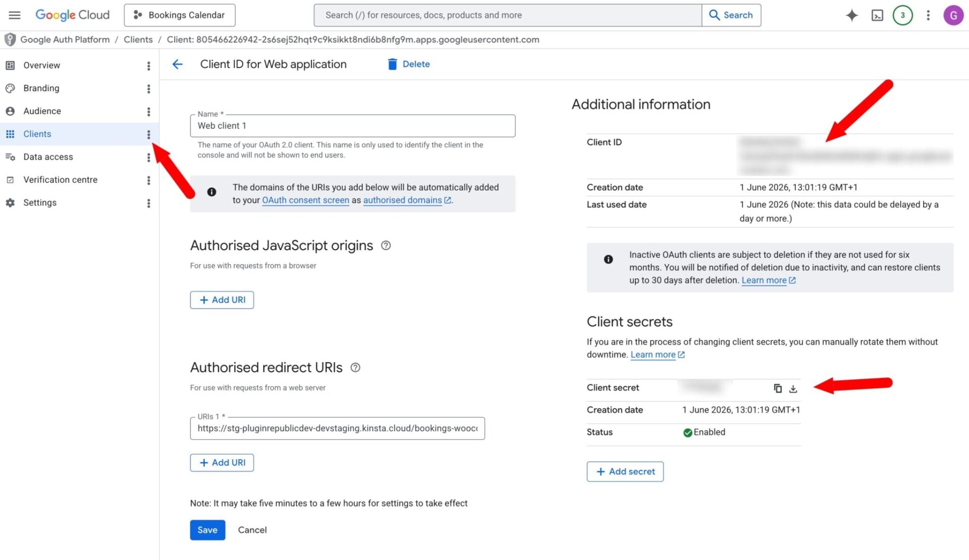This screenshot has height=560, width=969.
Task: Open Verification centre in the sidebar
Action: tap(60, 180)
